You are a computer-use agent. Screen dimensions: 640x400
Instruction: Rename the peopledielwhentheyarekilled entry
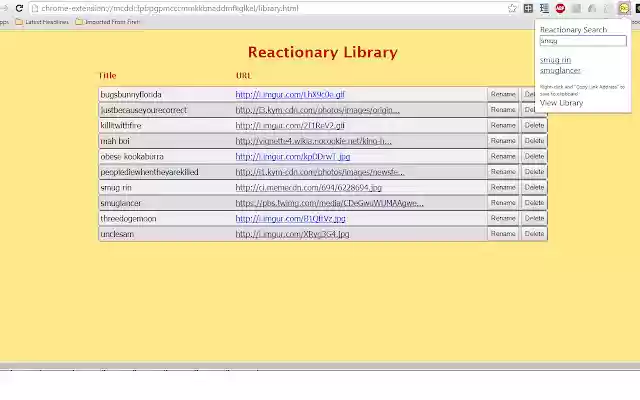point(503,172)
